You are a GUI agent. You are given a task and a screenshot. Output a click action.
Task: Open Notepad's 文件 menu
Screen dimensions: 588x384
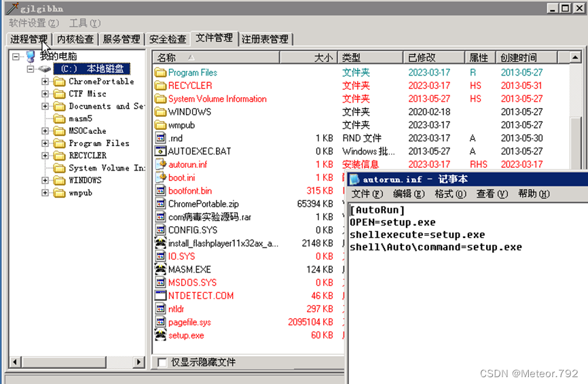(367, 194)
